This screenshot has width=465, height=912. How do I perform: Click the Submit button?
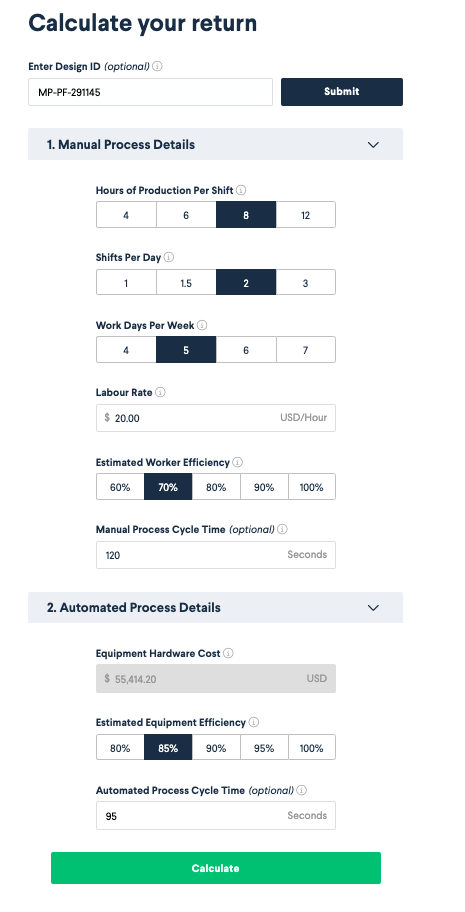[x=342, y=92]
